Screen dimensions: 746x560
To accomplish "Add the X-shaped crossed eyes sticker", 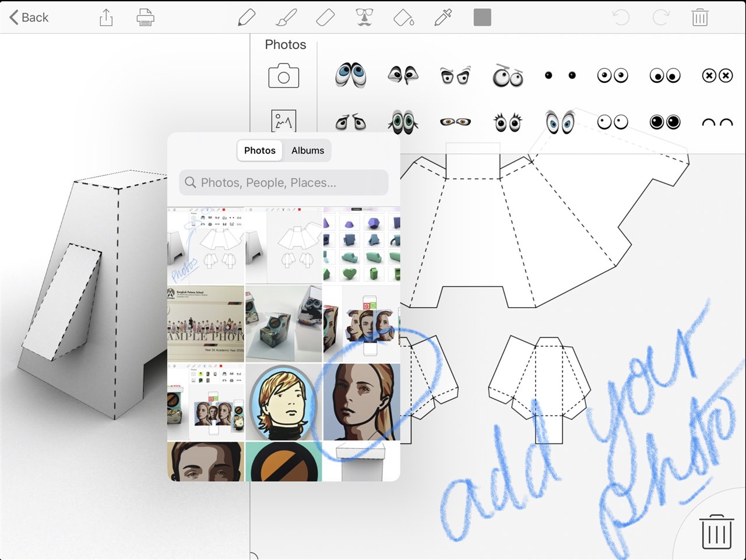I will tap(717, 76).
